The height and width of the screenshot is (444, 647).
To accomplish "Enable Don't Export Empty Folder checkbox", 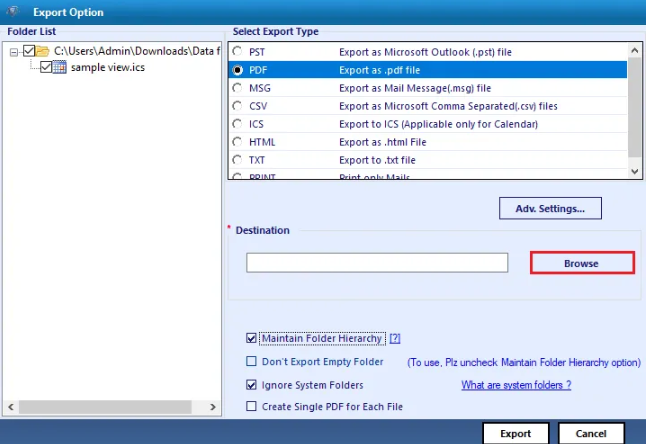I will (x=252, y=362).
